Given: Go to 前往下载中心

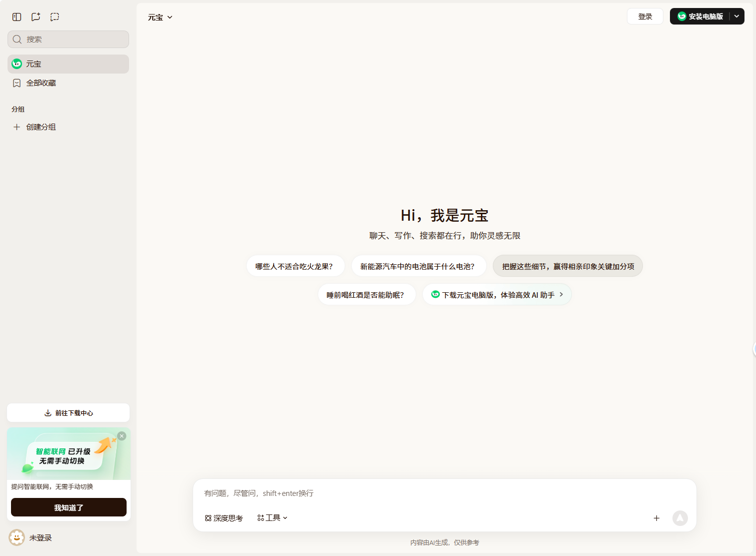Looking at the screenshot, I should click(68, 413).
